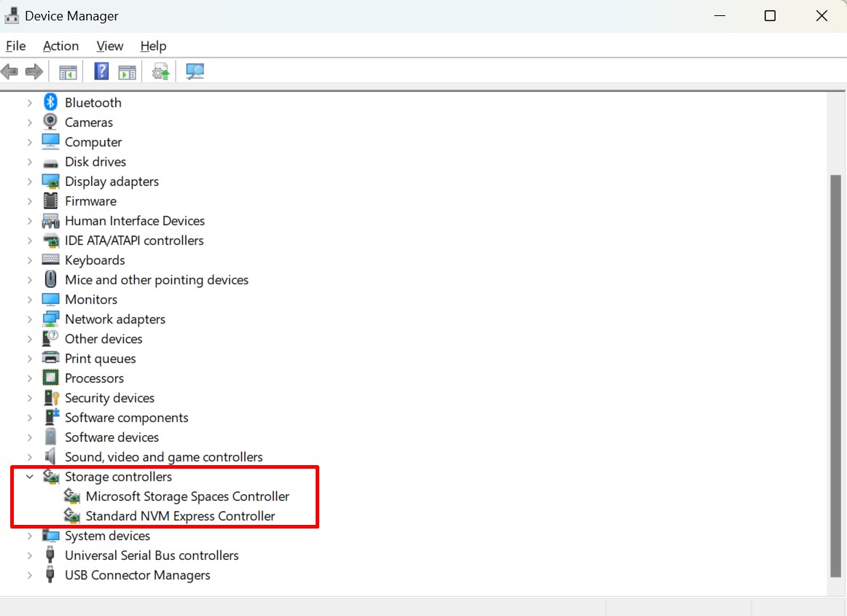Viewport: 847px width, 616px height.
Task: Expand the System devices chevron
Action: pyautogui.click(x=30, y=536)
